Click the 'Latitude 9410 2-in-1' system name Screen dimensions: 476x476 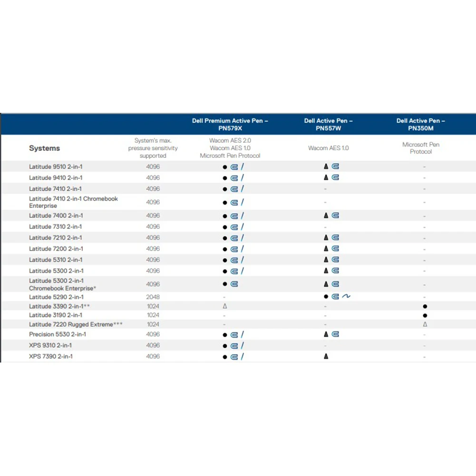tap(56, 177)
